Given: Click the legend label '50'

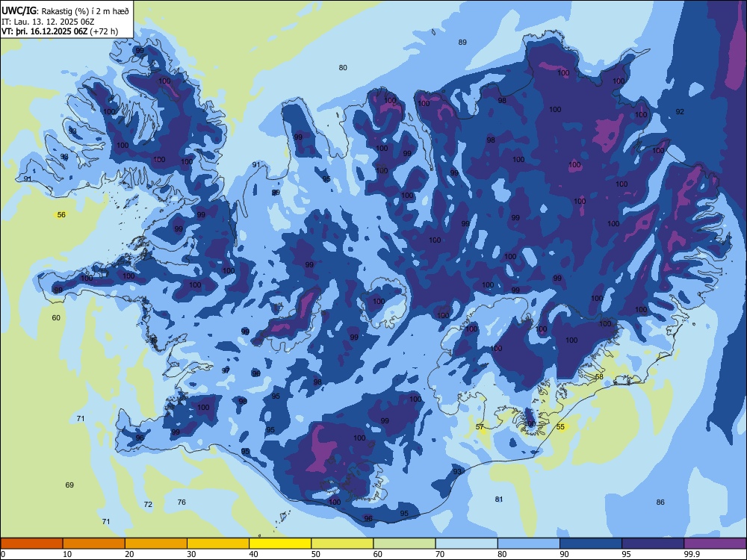Looking at the screenshot, I should pyautogui.click(x=315, y=554).
